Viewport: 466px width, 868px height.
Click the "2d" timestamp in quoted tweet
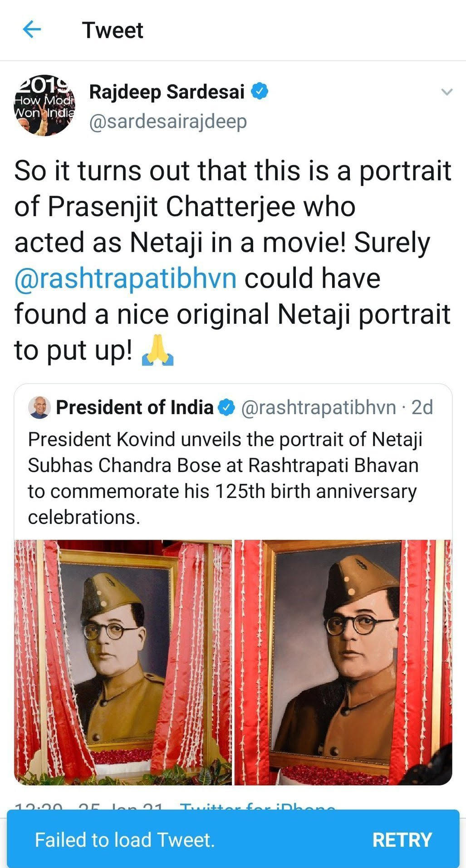(422, 407)
